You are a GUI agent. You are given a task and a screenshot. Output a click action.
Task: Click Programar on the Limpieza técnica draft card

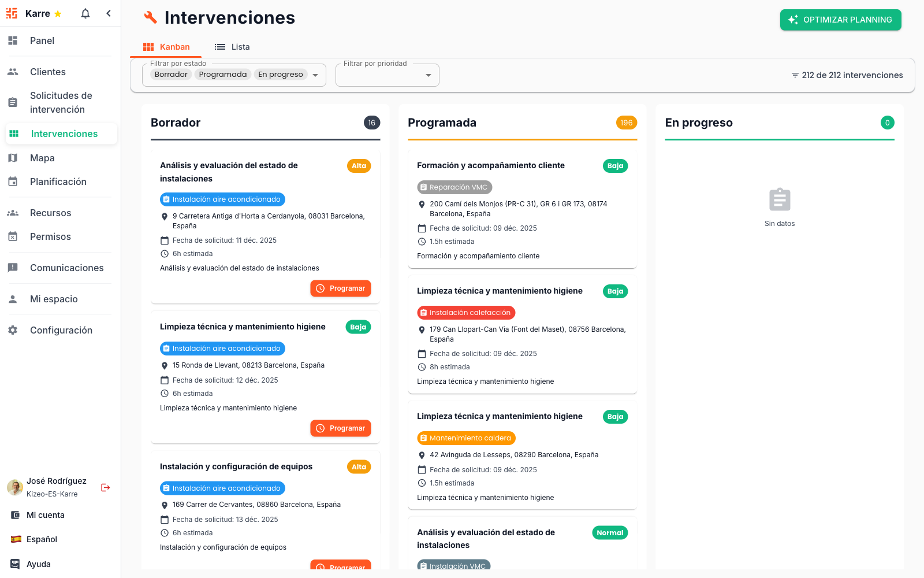(340, 428)
